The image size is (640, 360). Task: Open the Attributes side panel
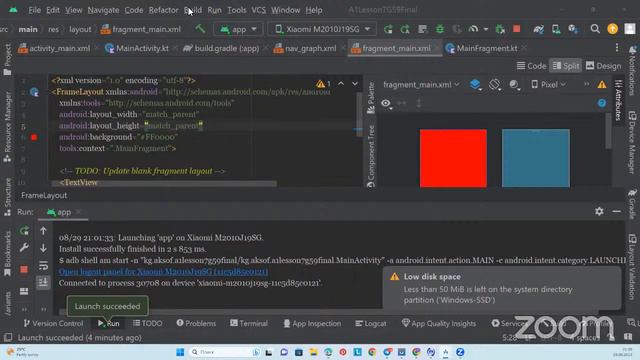[x=619, y=100]
